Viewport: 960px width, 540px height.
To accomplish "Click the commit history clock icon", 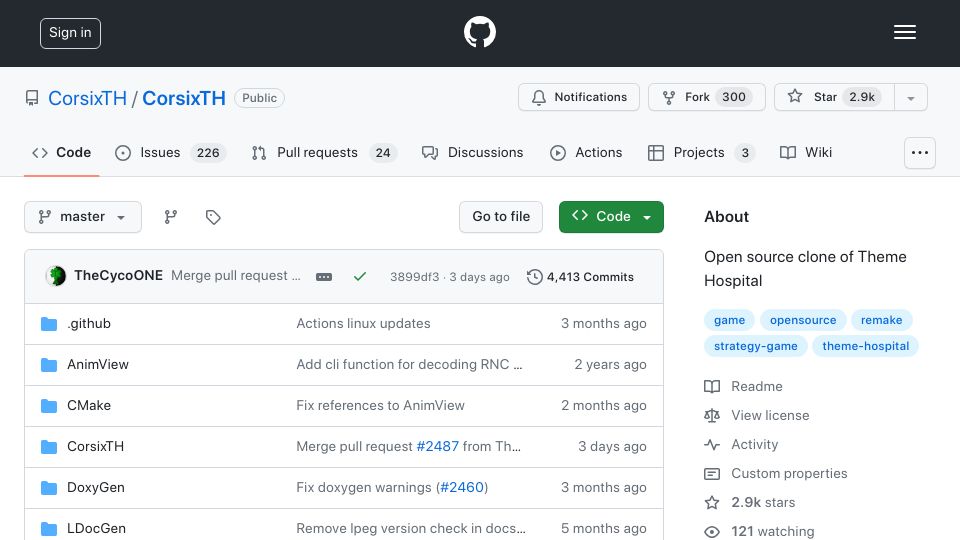I will pyautogui.click(x=534, y=277).
